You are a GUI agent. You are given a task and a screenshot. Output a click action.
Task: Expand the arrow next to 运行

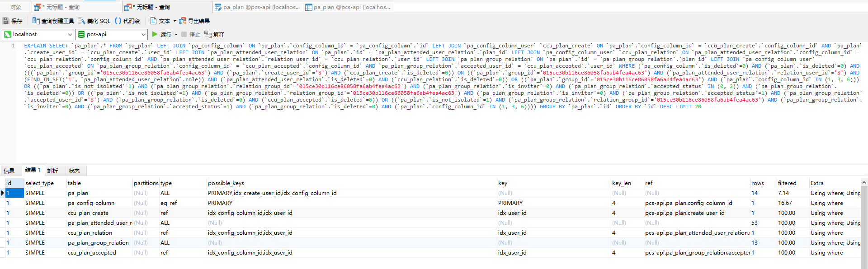click(x=176, y=34)
